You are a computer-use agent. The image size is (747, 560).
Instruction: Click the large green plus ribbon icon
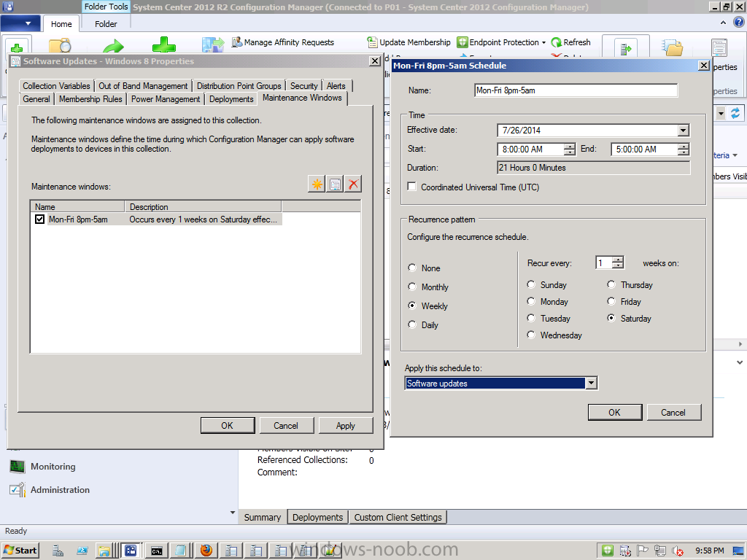(164, 45)
